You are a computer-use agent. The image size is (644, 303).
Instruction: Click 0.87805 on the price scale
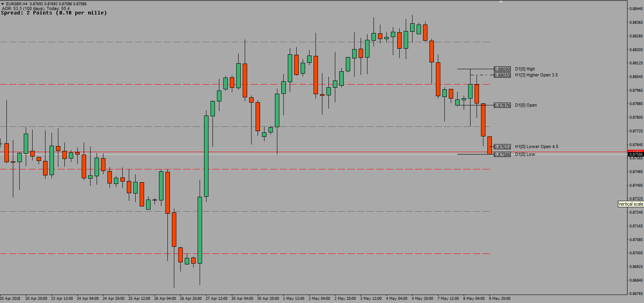coord(636,117)
